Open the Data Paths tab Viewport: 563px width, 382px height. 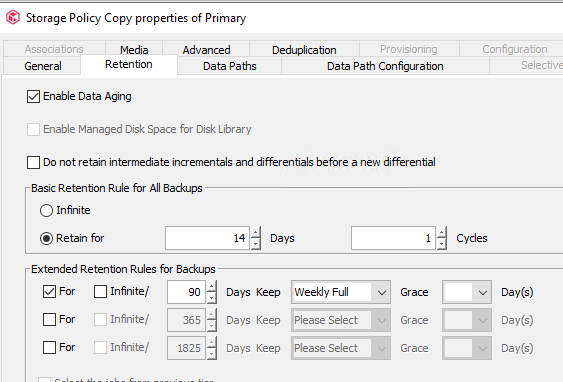point(229,66)
